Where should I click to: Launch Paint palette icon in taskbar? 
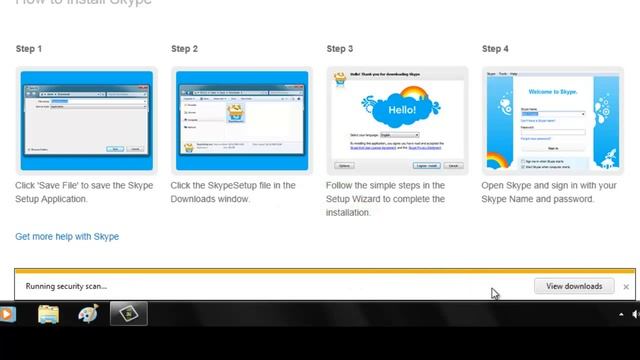(x=88, y=314)
